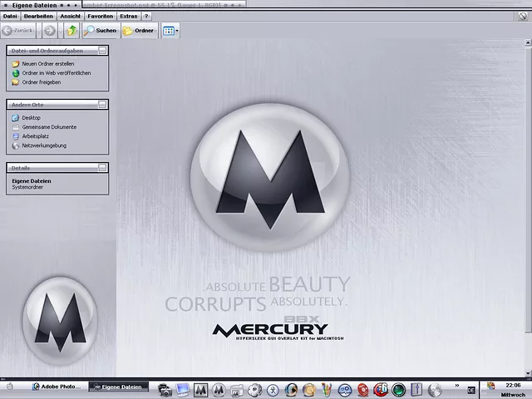Open the Datei menu
Image resolution: width=532 pixels, height=399 pixels.
pyautogui.click(x=10, y=16)
